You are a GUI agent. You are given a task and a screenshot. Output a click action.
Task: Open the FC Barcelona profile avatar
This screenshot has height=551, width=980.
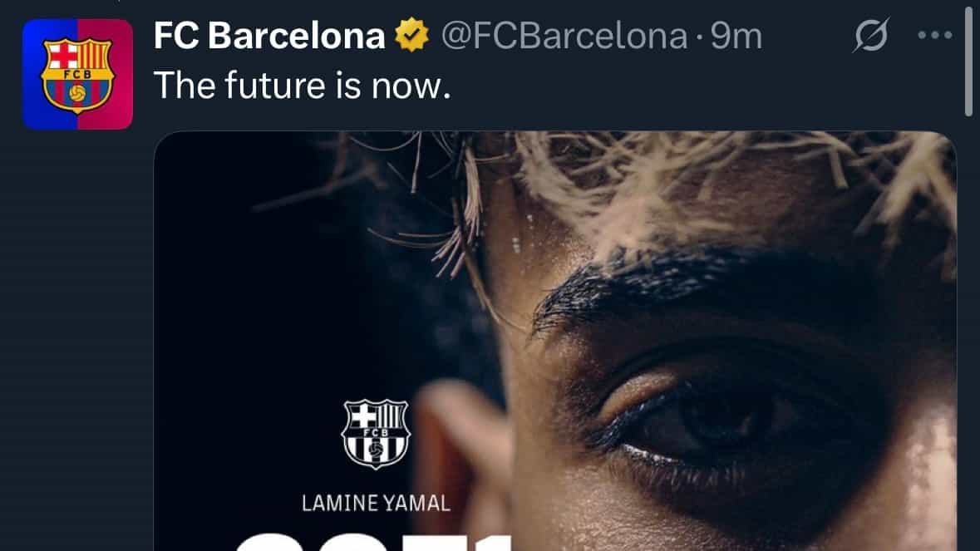[77, 74]
